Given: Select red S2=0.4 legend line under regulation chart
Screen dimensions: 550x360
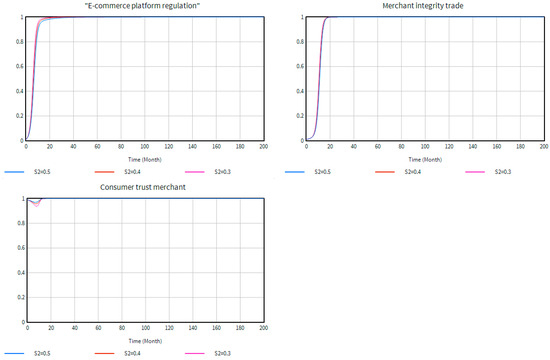Looking at the screenshot, I should [x=105, y=172].
